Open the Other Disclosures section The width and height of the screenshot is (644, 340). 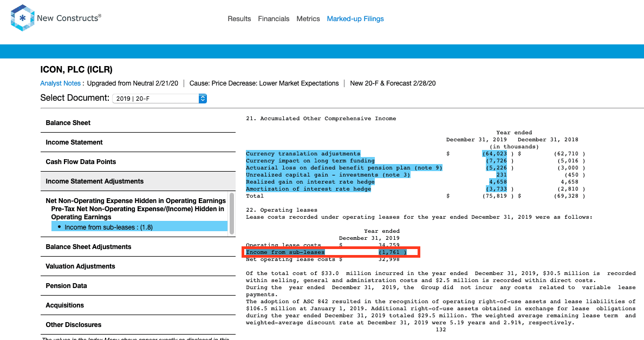pos(138,325)
